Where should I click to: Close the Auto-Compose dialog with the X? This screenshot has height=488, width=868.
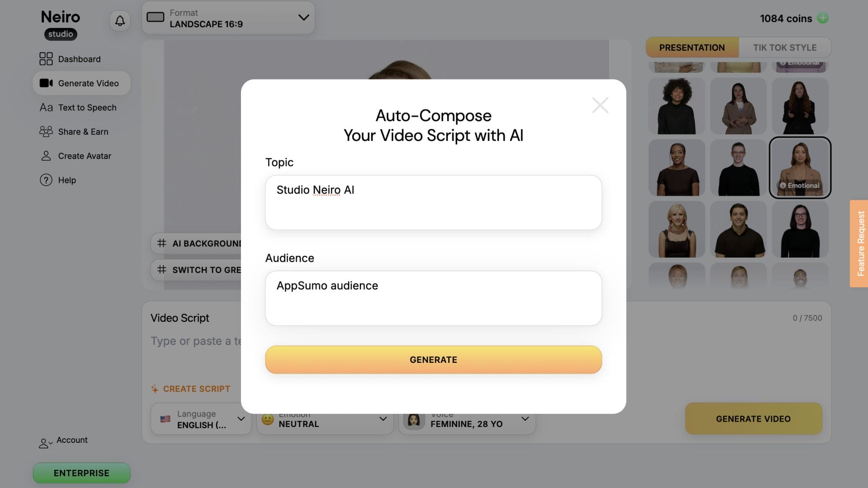tap(600, 105)
